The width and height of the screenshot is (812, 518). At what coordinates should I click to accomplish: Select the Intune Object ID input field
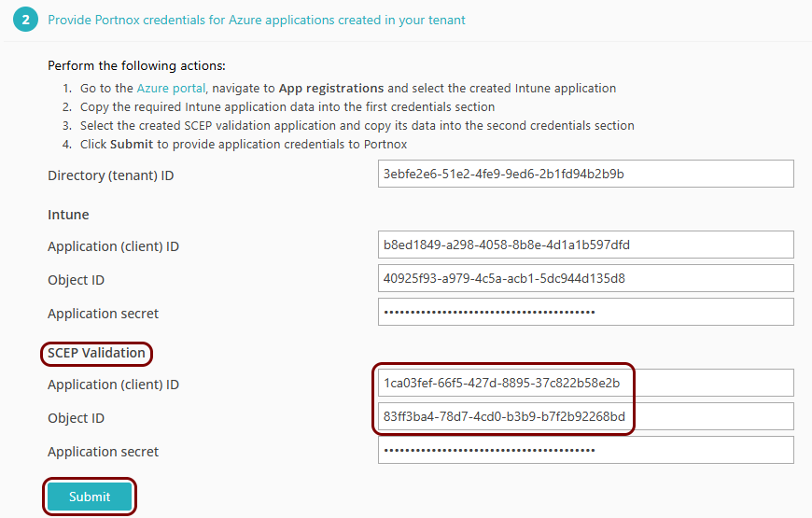586,278
